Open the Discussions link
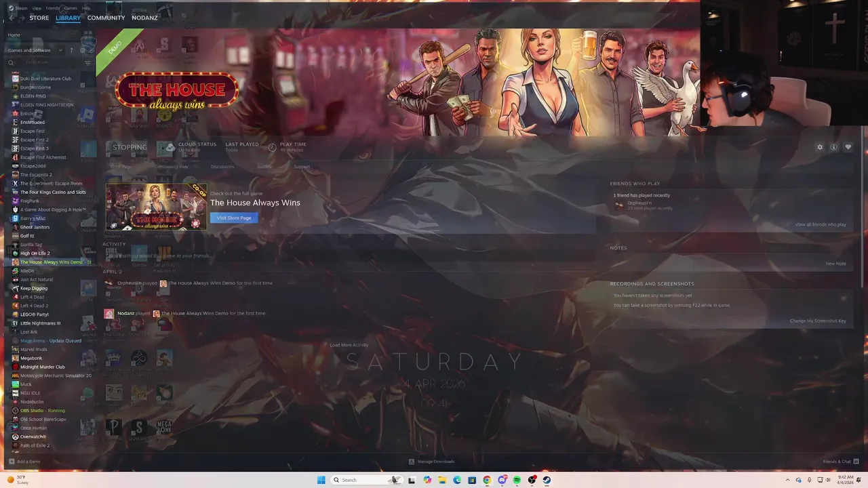Image resolution: width=868 pixels, height=488 pixels. pos(222,167)
